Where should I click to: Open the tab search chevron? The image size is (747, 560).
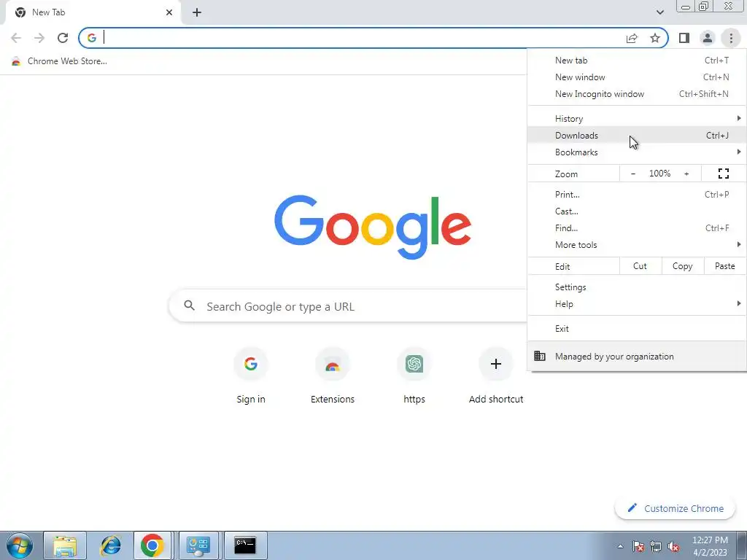click(659, 12)
